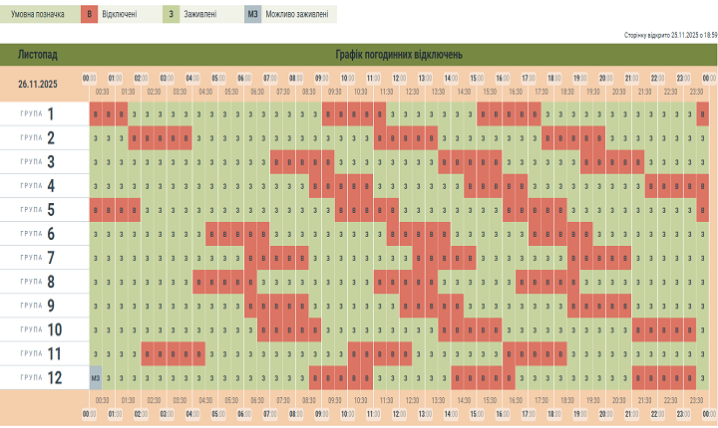The width and height of the screenshot is (718, 428).
Task: Click the green 'З' legend icon
Action: 171,14
